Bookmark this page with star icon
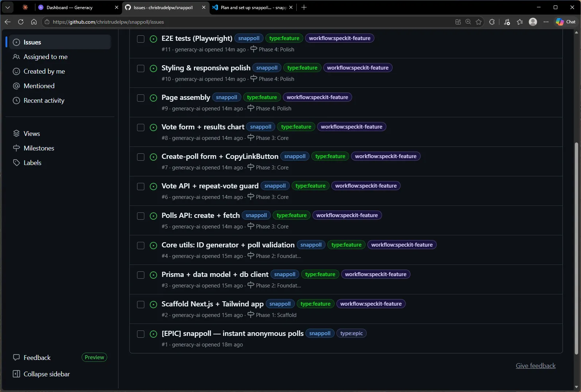 [x=479, y=22]
